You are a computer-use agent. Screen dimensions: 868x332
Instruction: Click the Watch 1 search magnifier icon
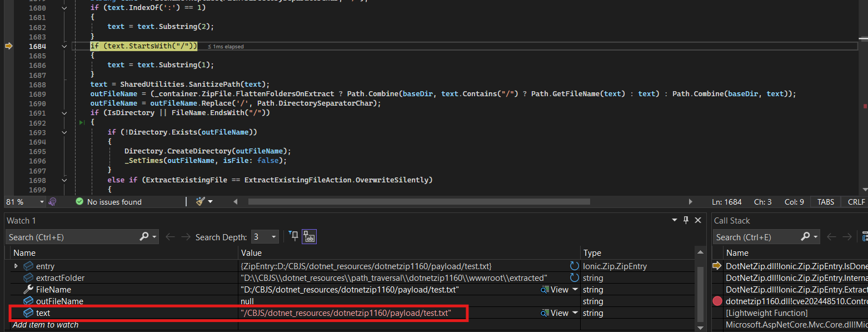point(144,237)
